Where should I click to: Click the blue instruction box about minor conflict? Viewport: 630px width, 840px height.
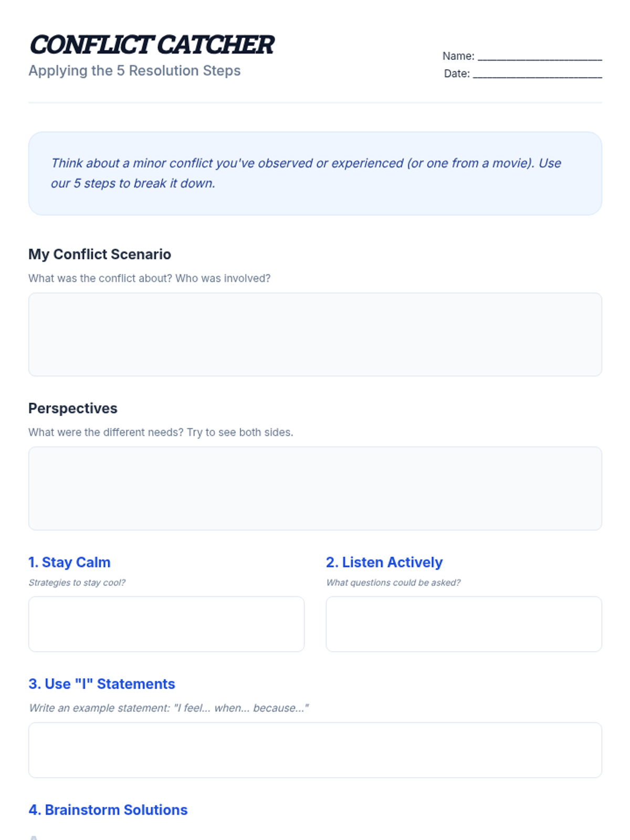coord(315,173)
